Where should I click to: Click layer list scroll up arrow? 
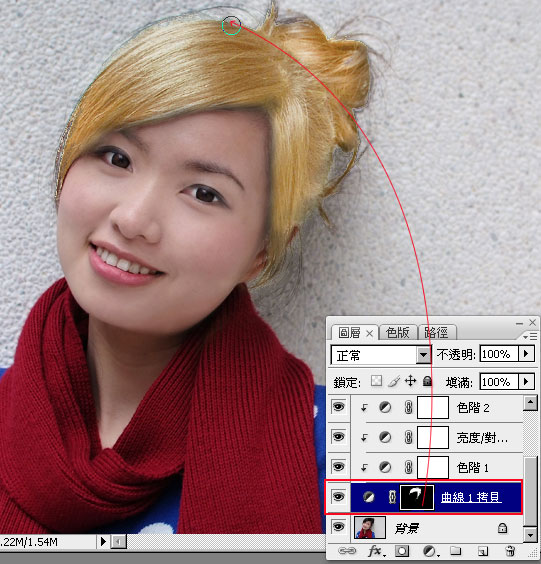(x=530, y=403)
